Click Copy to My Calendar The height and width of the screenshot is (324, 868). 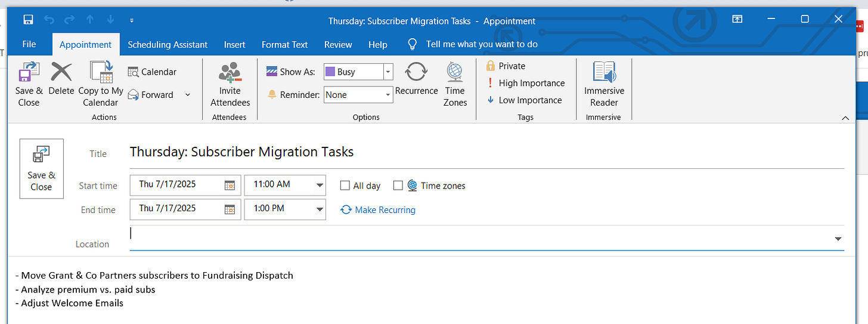[x=101, y=84]
